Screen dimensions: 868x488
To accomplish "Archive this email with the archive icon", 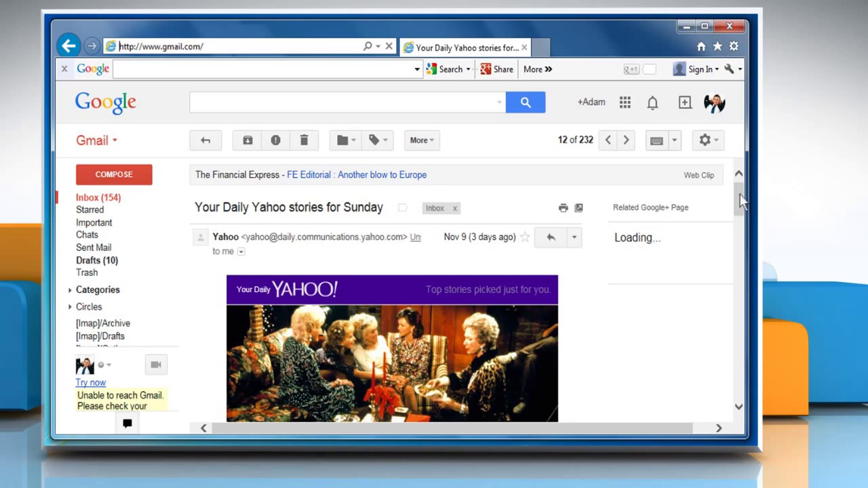I will tap(248, 140).
